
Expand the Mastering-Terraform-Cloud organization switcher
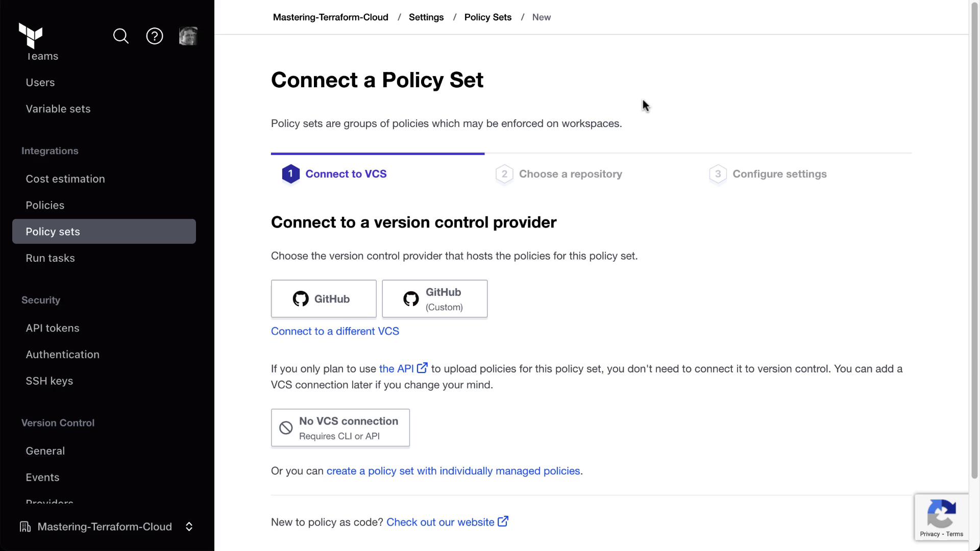[189, 527]
